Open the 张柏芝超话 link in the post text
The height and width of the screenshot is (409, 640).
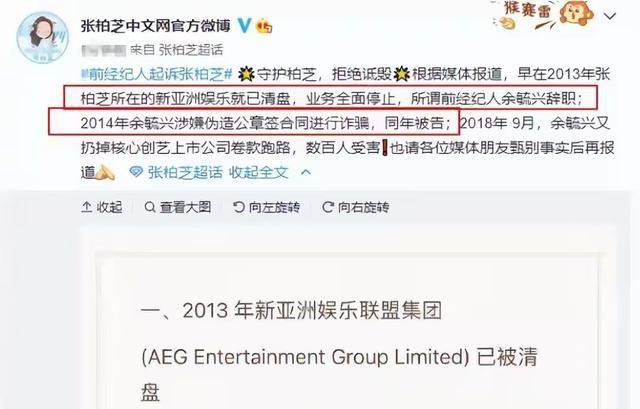185,172
